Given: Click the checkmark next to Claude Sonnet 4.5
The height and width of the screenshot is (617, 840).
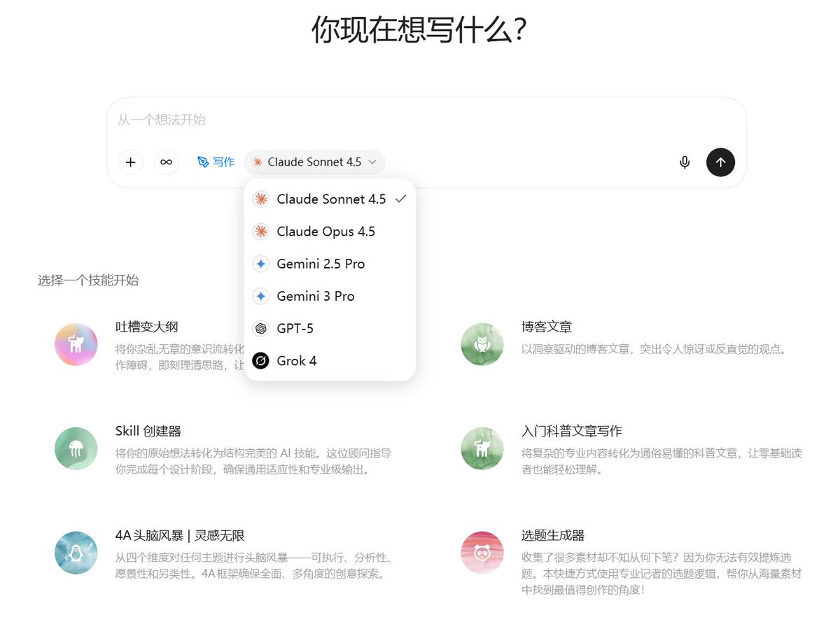Looking at the screenshot, I should (400, 199).
